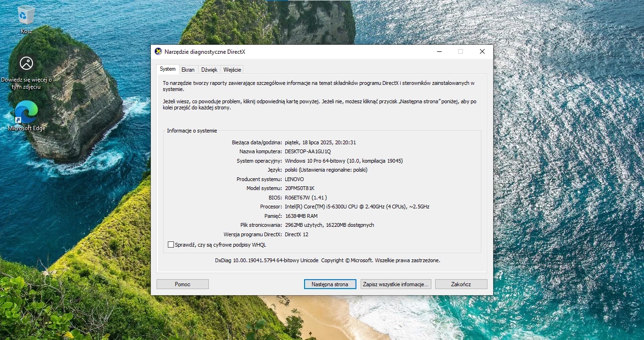Close the DirectX diagnostic tool window

tap(482, 52)
